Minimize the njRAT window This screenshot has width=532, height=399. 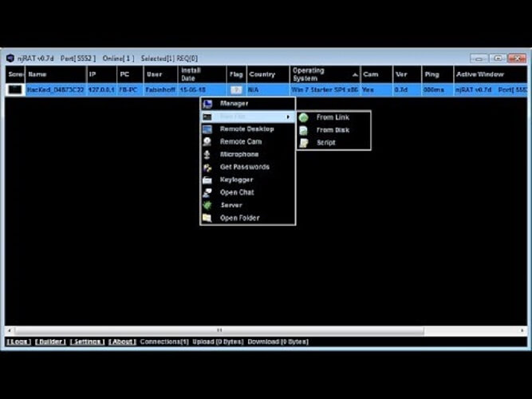pos(479,58)
